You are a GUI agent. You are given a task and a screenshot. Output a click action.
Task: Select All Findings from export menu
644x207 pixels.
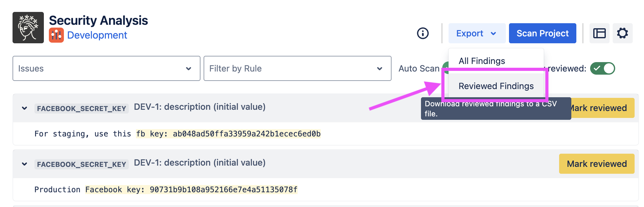click(482, 61)
